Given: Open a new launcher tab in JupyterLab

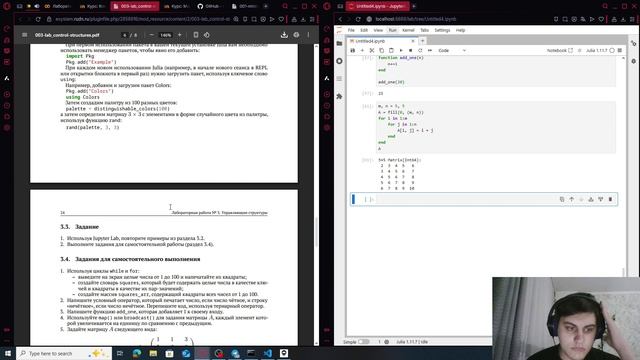Looking at the screenshot, I should point(422,41).
